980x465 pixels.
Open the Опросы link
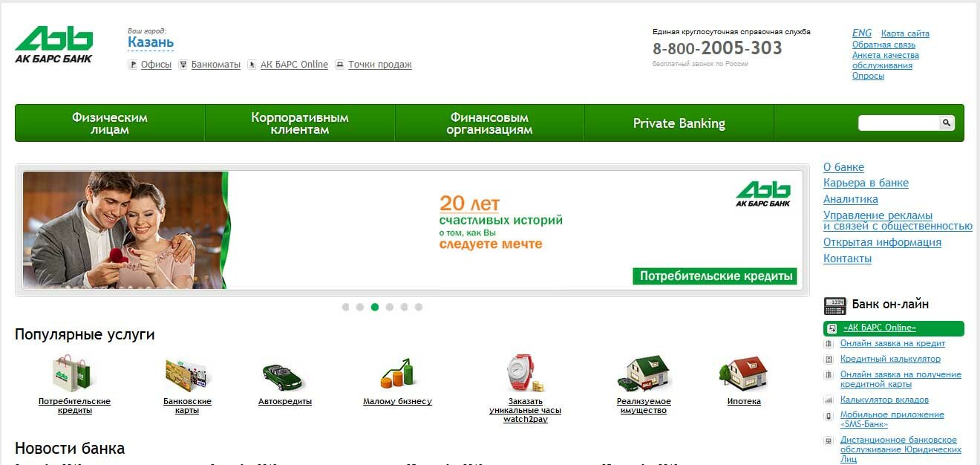(x=868, y=76)
